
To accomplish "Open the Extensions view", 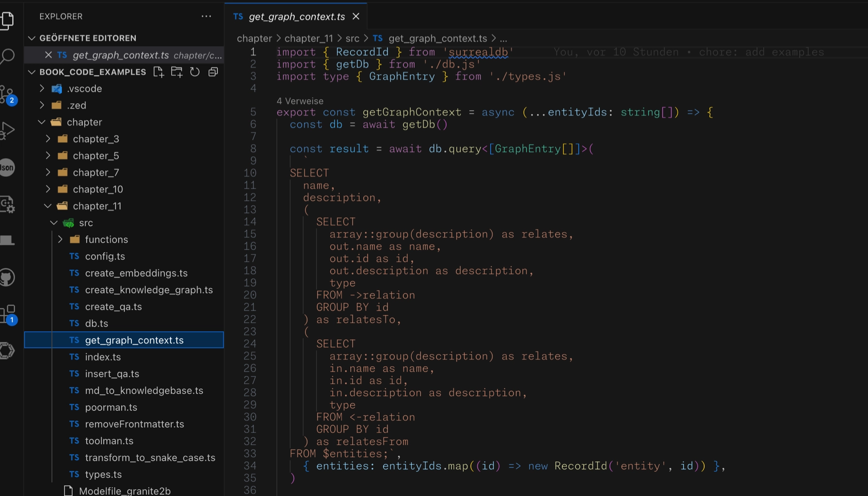I will (x=8, y=314).
